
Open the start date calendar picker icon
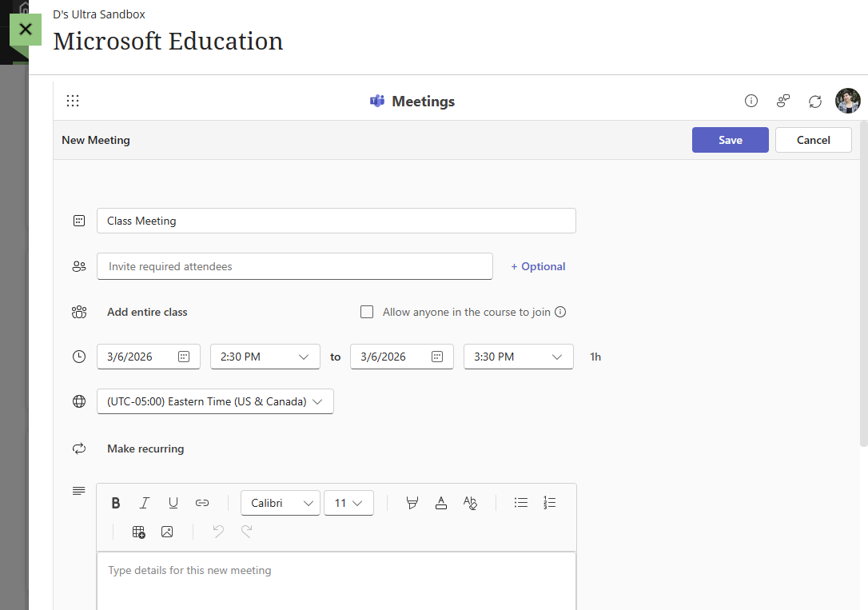184,357
